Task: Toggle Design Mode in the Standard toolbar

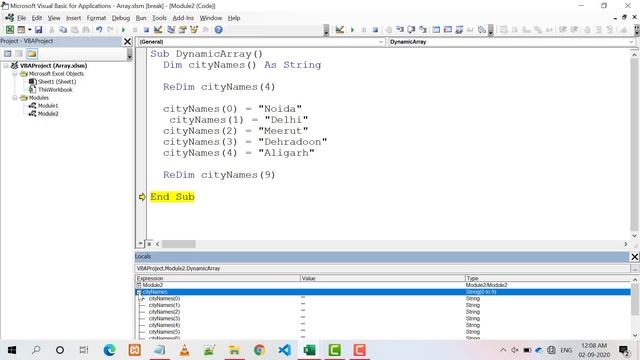Action: point(158,29)
